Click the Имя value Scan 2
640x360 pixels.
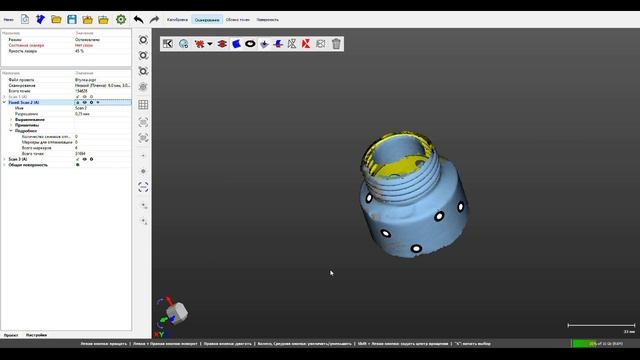(81, 108)
